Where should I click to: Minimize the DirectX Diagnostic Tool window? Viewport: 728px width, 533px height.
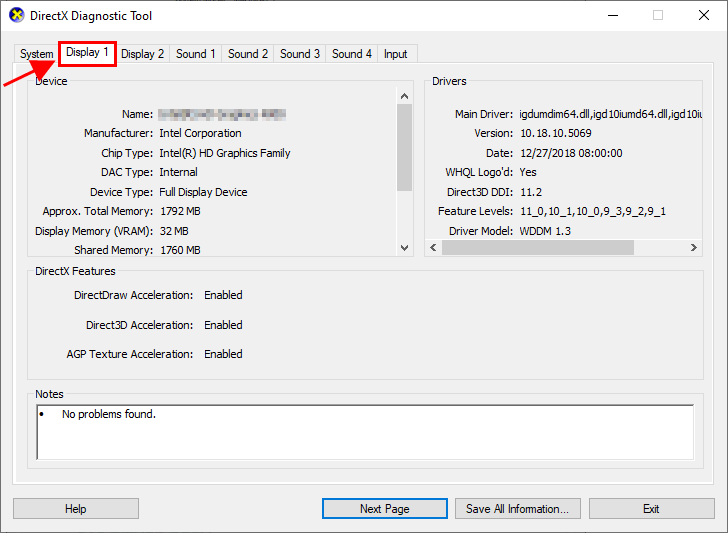coord(613,15)
